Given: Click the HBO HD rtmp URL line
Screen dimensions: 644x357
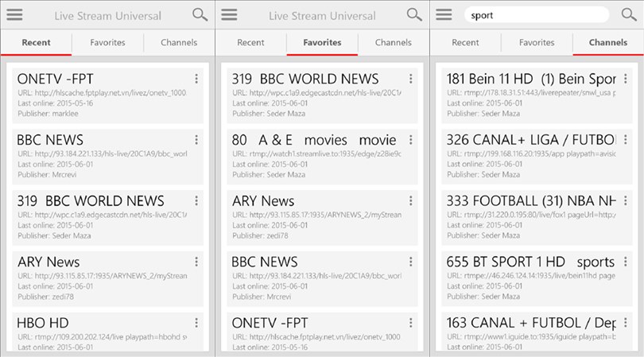Looking at the screenshot, I should (x=103, y=337).
